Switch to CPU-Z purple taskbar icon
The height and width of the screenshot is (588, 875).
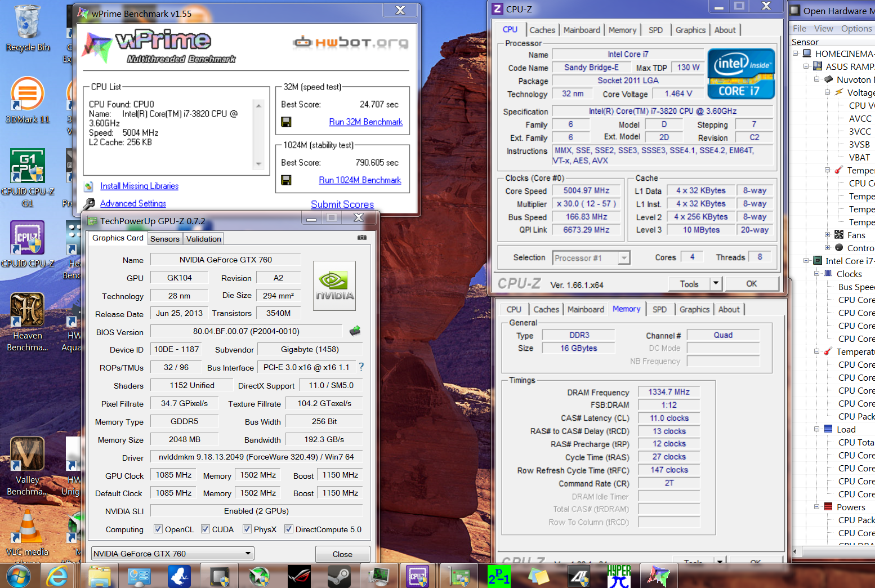click(x=418, y=576)
